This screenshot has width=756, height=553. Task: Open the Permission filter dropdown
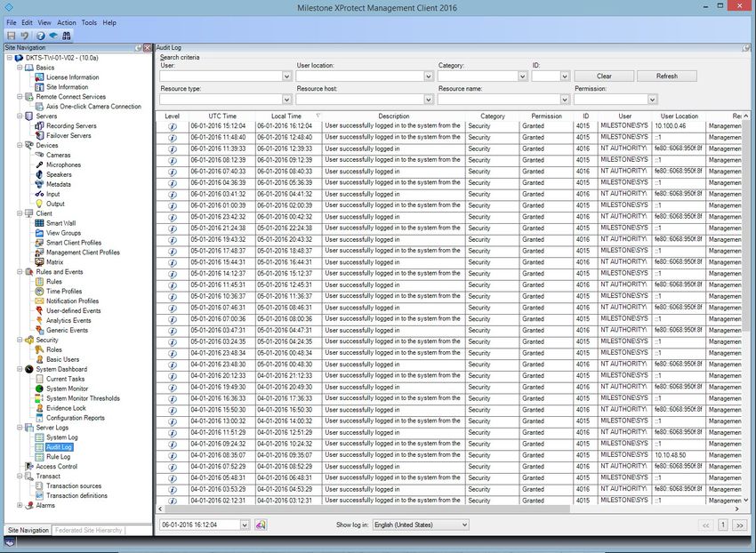pyautogui.click(x=652, y=100)
